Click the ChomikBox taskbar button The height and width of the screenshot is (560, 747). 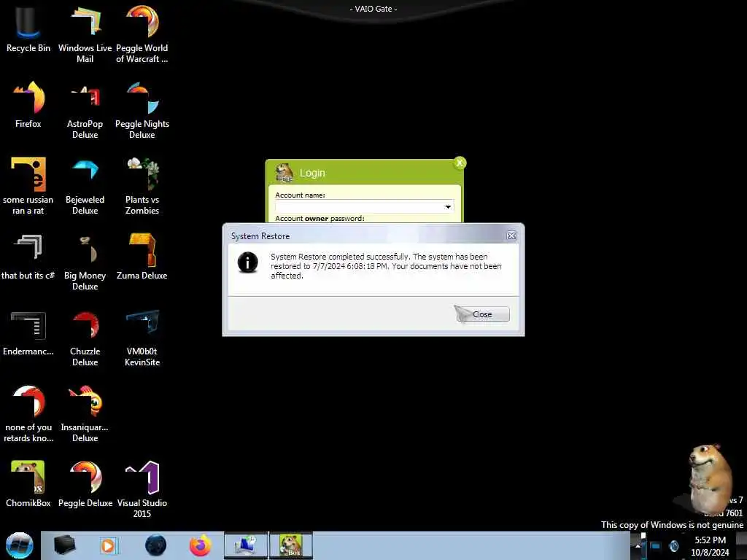pos(291,545)
